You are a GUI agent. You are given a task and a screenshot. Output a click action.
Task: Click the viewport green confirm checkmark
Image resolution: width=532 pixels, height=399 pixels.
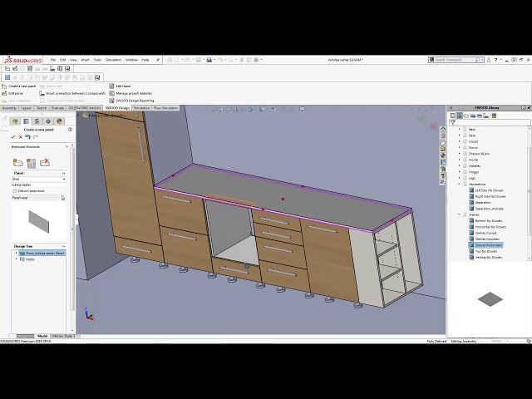point(421,118)
